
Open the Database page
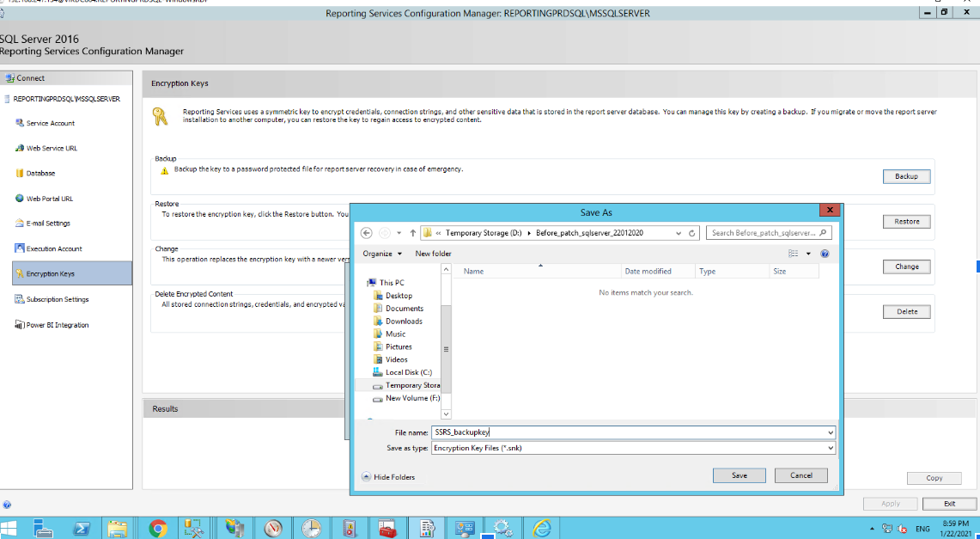[40, 173]
